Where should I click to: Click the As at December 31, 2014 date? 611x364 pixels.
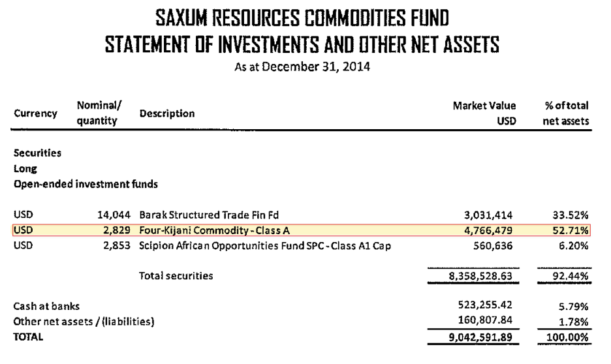302,67
